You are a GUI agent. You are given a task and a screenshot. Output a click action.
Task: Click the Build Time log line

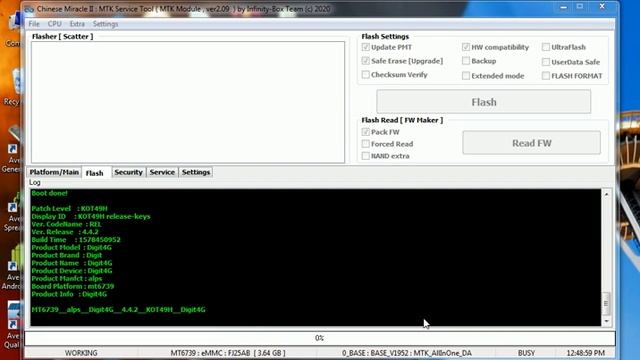click(76, 240)
